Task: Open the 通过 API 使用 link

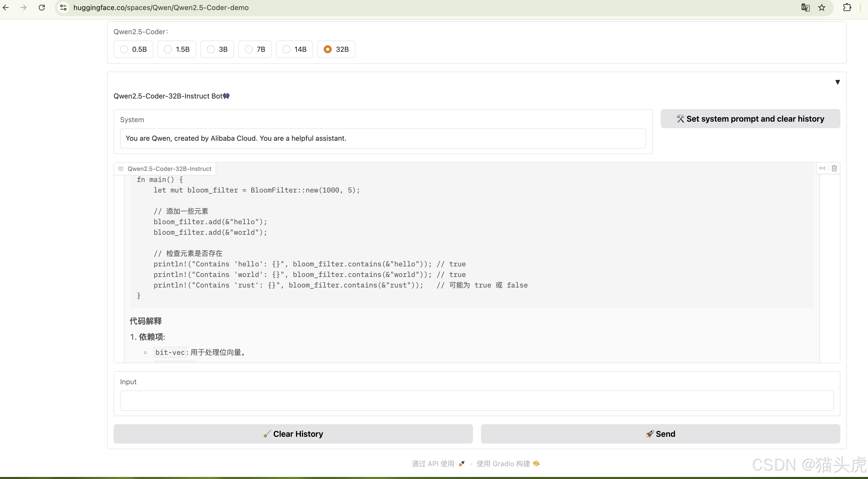Action: coord(438,464)
